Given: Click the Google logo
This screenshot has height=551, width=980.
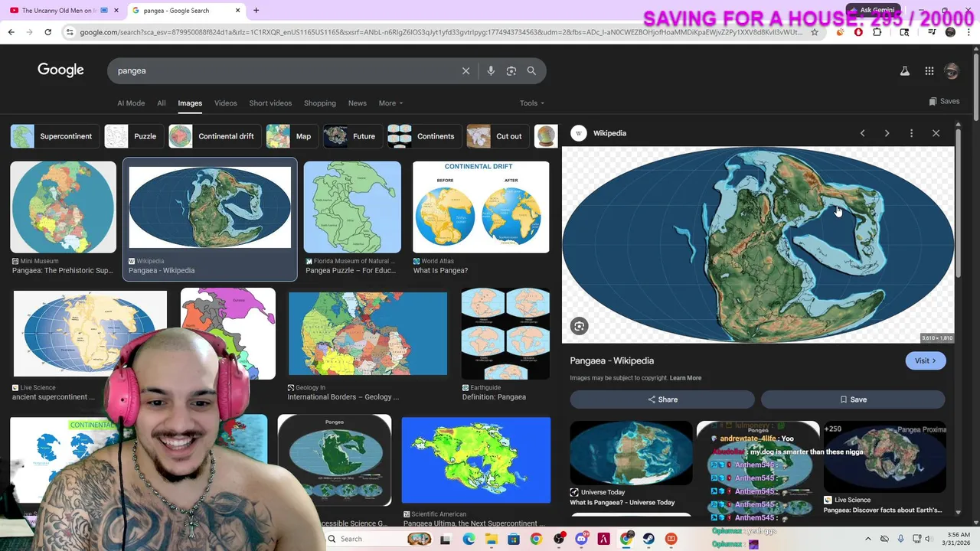Looking at the screenshot, I should [x=60, y=70].
